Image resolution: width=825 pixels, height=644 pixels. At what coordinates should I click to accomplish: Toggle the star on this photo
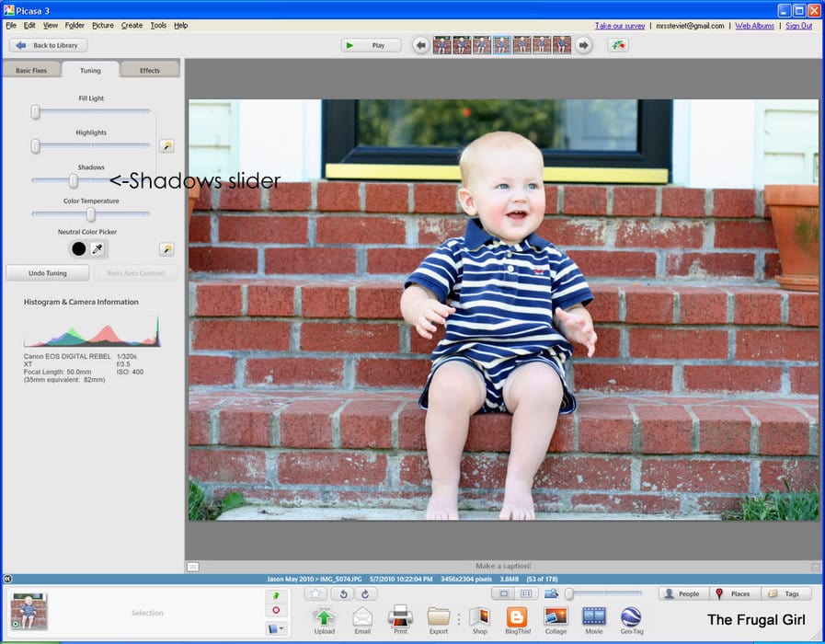(x=315, y=593)
